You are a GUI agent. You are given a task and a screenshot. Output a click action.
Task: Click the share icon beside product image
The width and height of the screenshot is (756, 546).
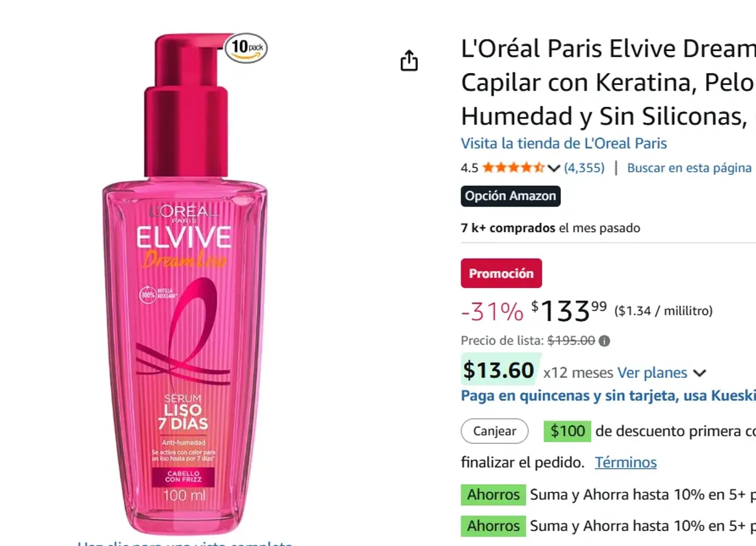409,60
